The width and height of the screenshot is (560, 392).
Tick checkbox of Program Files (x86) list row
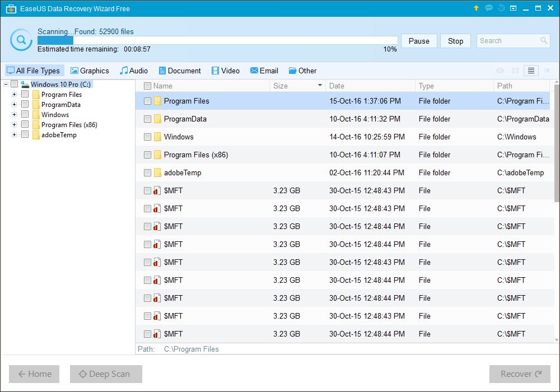click(147, 155)
